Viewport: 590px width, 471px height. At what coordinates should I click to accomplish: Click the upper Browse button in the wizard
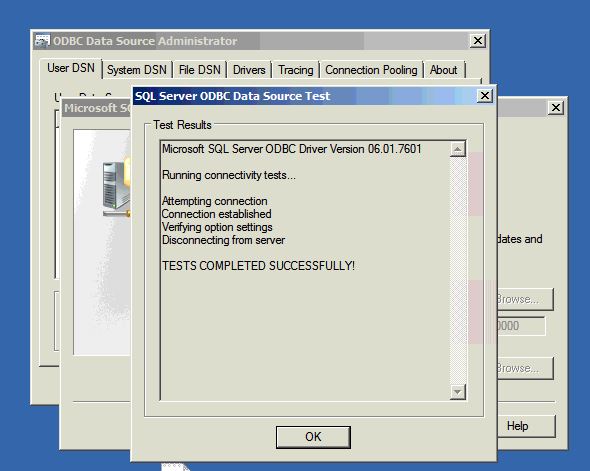[525, 299]
